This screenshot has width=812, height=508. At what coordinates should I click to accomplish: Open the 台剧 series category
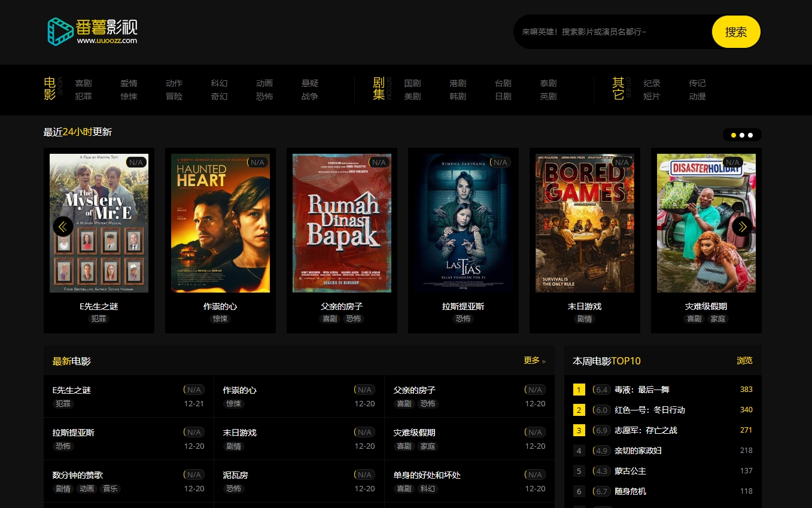pos(503,83)
